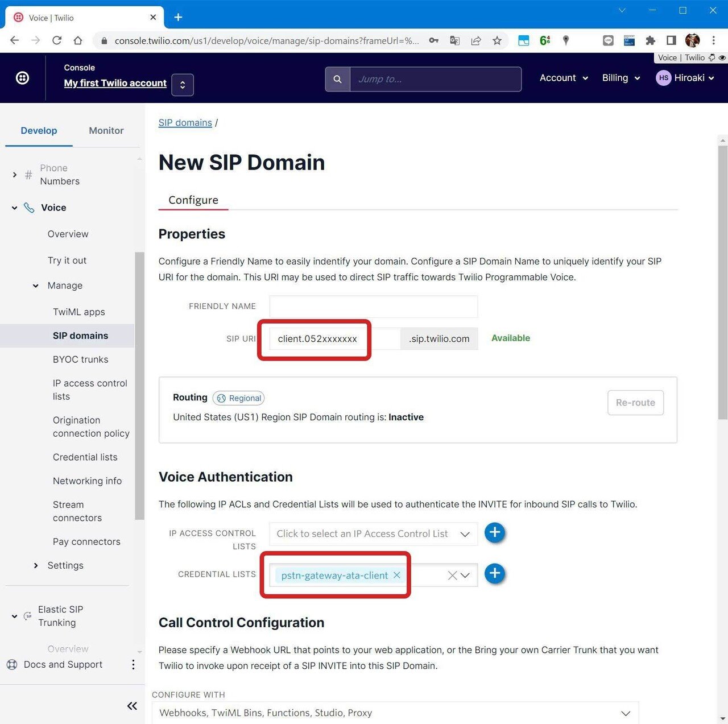Image resolution: width=728 pixels, height=724 pixels.
Task: Click the address bar URL
Action: [x=266, y=40]
